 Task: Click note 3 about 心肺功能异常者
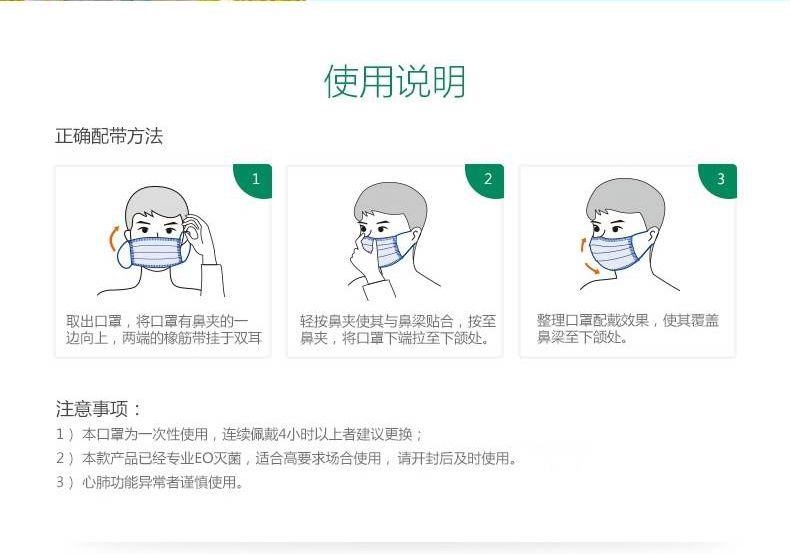coord(150,482)
